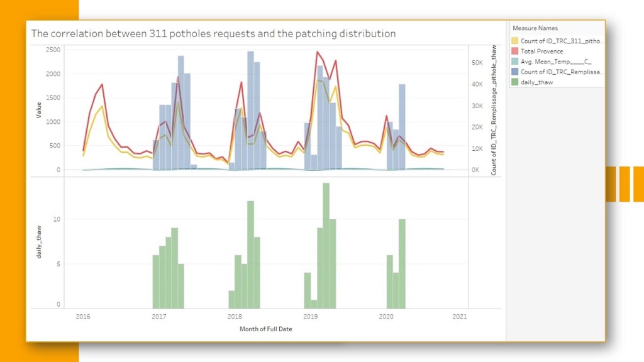The image size is (644, 362).
Task: Click the 10 tick on the daily_thaw axis
Action: pyautogui.click(x=57, y=219)
